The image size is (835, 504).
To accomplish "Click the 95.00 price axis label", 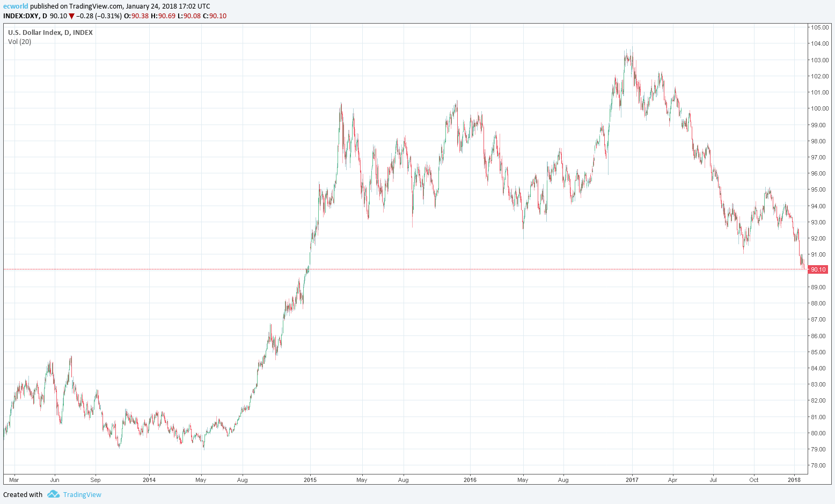I will (x=818, y=189).
